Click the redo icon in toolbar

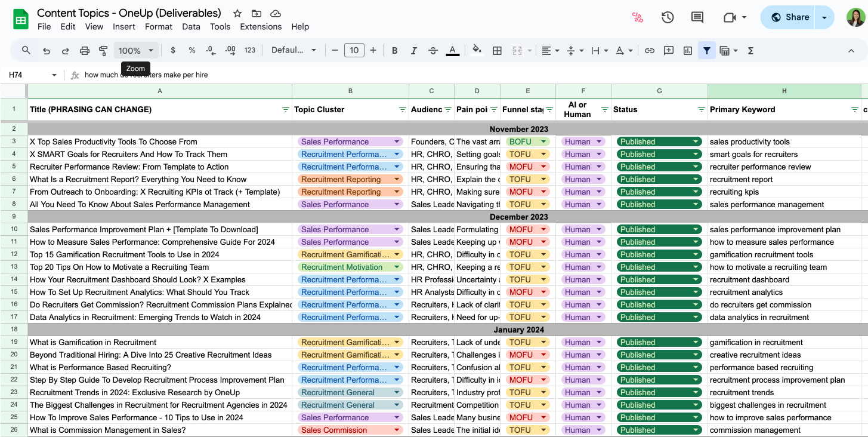pos(65,51)
